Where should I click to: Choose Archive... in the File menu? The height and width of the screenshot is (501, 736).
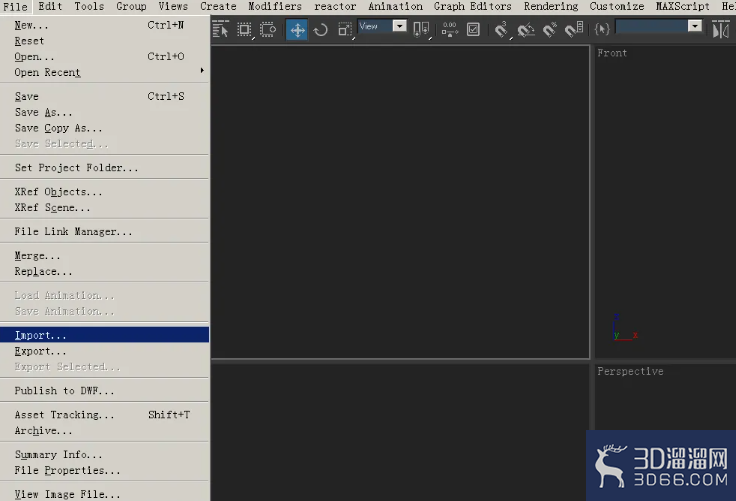(105, 431)
